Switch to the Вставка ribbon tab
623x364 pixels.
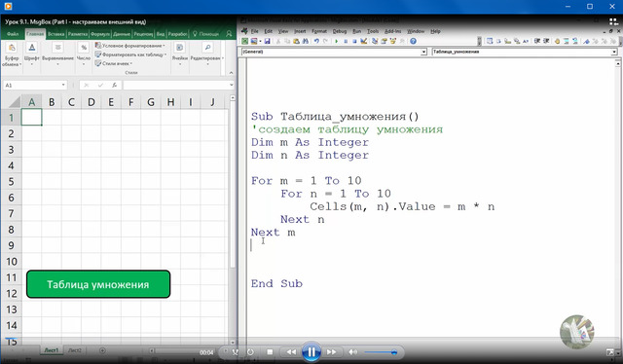56,34
